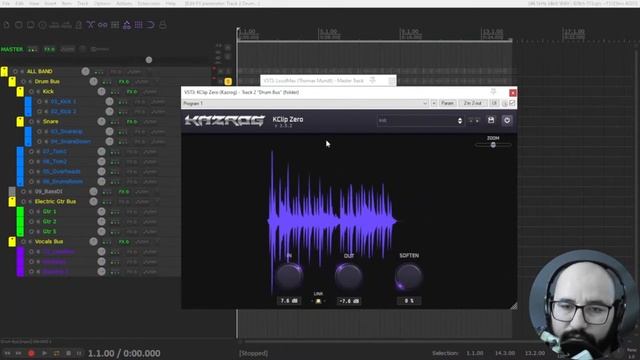Screen dimensions: 640x360
Task: Click the Drum Bus volume knob
Action: click(x=93, y=82)
